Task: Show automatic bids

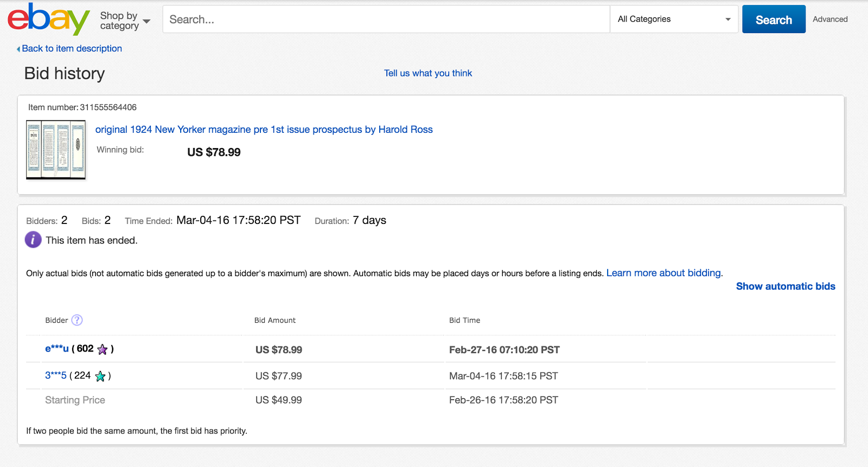Action: pyautogui.click(x=785, y=286)
